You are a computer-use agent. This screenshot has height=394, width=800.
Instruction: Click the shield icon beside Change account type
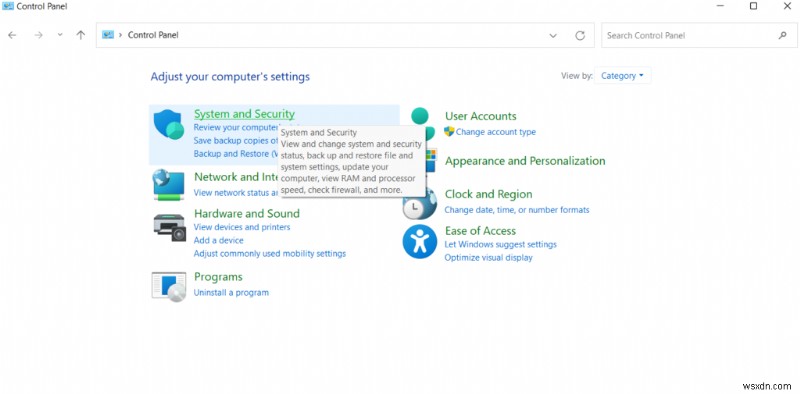(x=449, y=132)
